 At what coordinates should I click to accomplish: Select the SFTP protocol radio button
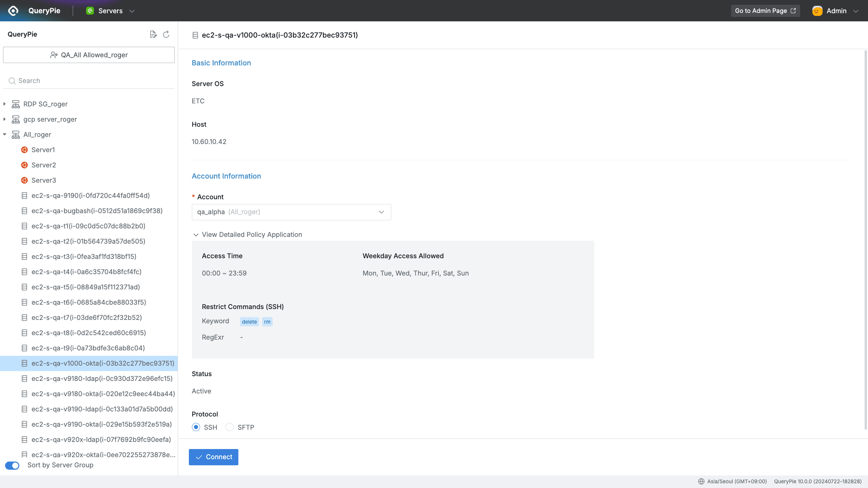coord(229,427)
